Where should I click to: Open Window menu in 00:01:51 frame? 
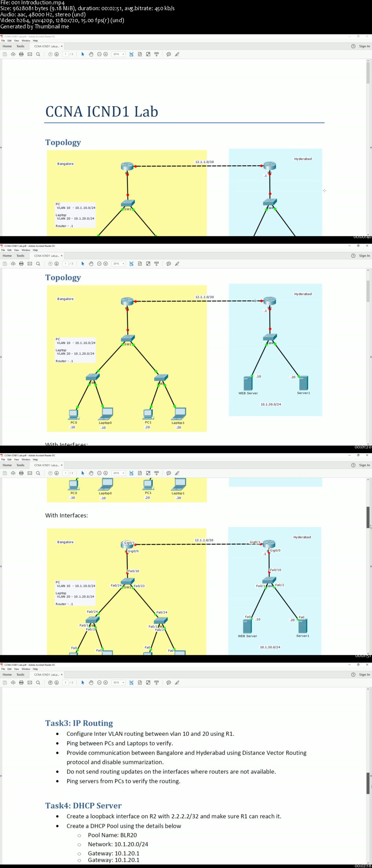coord(26,460)
